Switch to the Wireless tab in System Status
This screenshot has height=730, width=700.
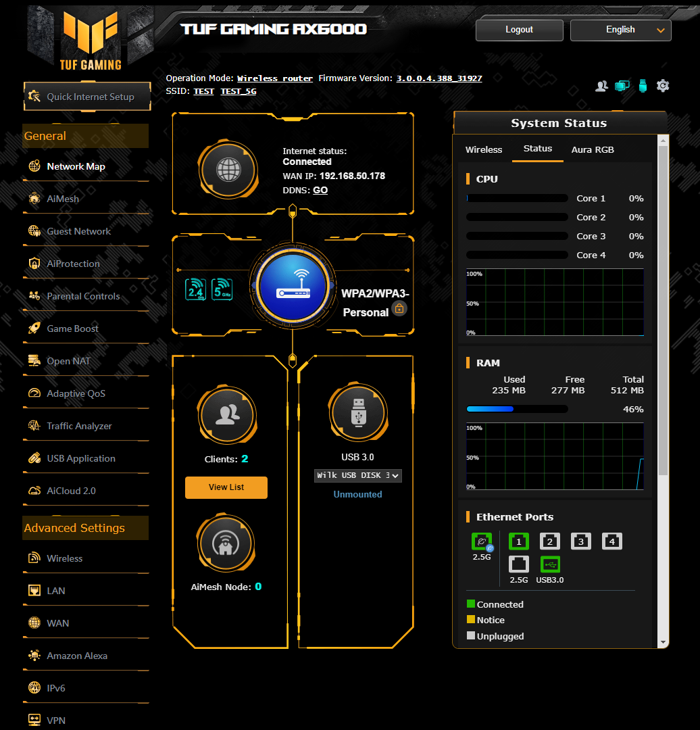pos(484,149)
